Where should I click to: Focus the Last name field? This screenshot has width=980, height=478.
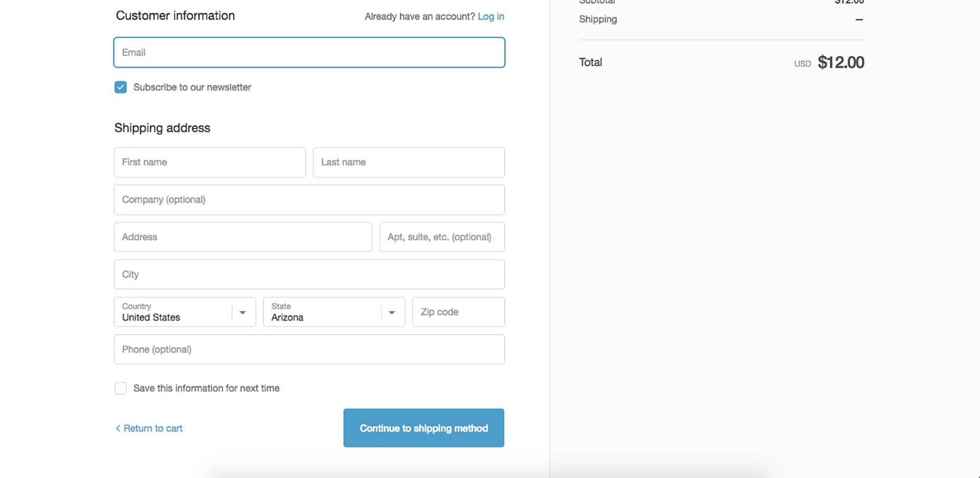[409, 162]
